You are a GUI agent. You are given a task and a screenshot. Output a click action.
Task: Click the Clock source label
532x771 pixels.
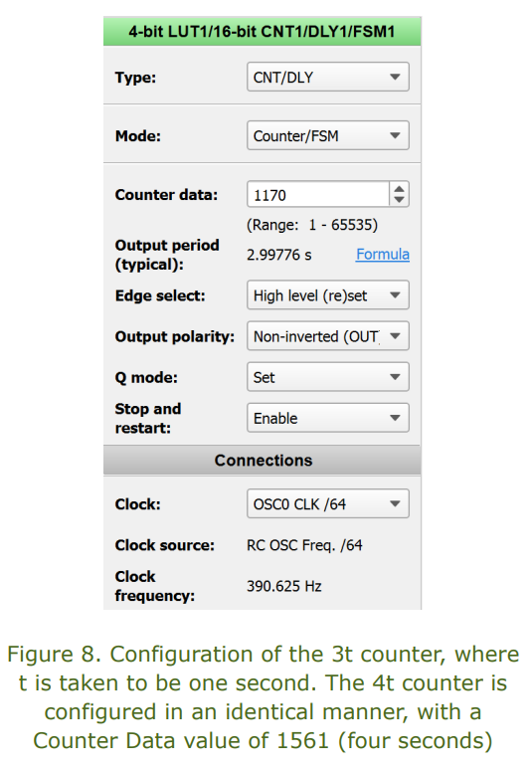(x=165, y=545)
